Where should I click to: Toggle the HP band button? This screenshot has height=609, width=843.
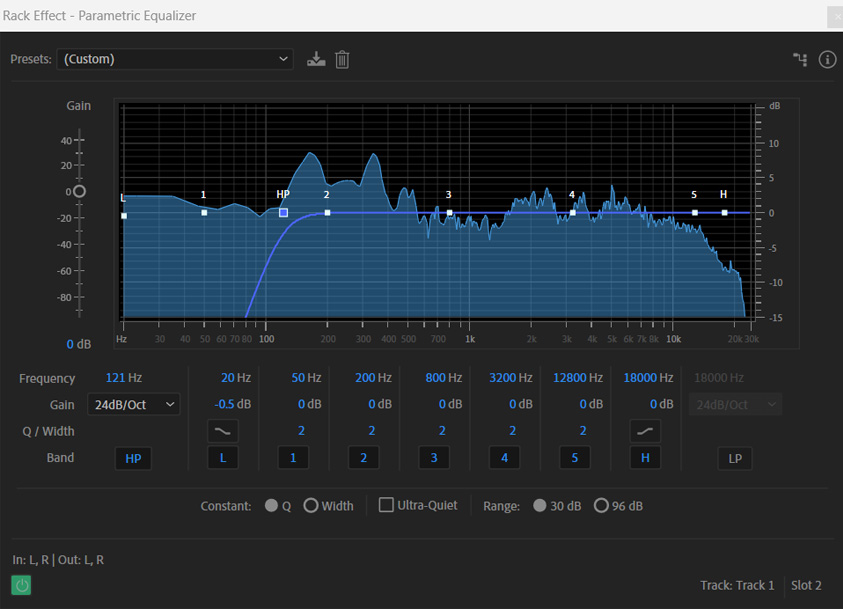pos(133,458)
